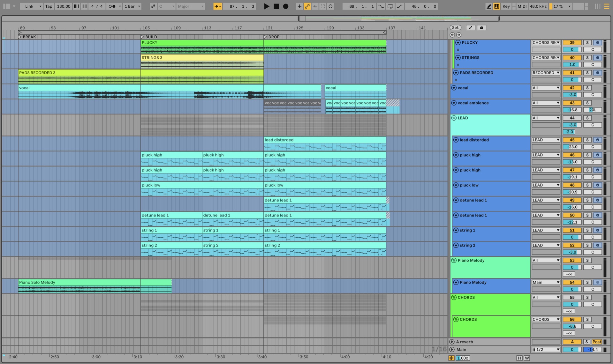613x364 pixels.
Task: Toggle the scale mode flat-sharp icon
Action: click(x=153, y=6)
